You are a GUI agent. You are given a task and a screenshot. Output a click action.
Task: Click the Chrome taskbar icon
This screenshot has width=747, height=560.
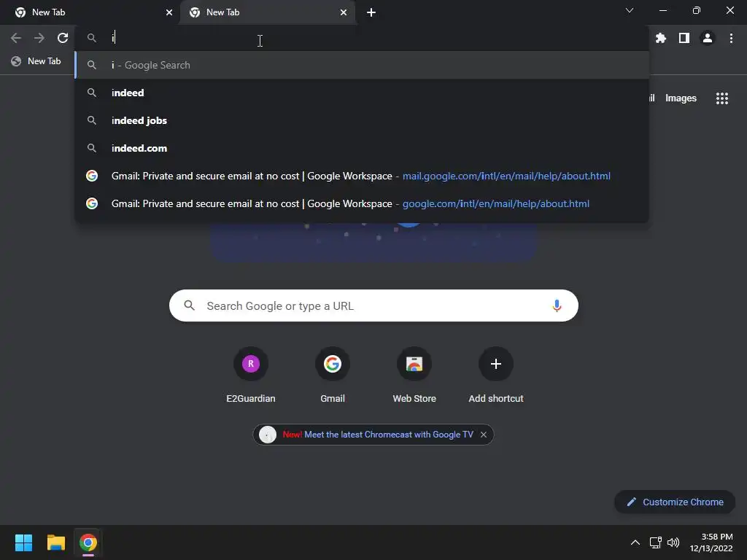(88, 542)
